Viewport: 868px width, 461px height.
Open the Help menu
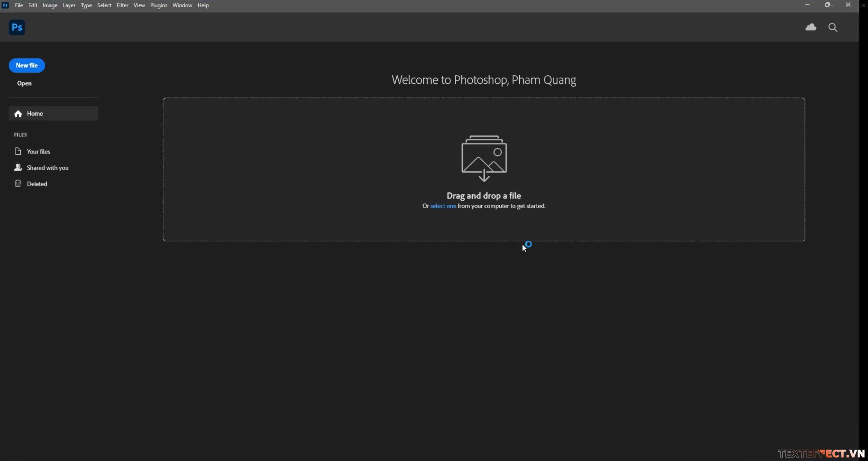[x=203, y=5]
